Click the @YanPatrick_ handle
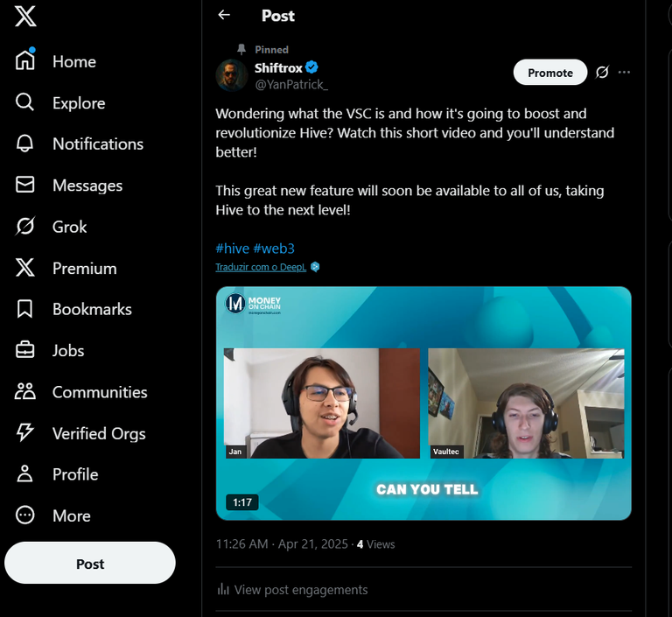 (291, 85)
